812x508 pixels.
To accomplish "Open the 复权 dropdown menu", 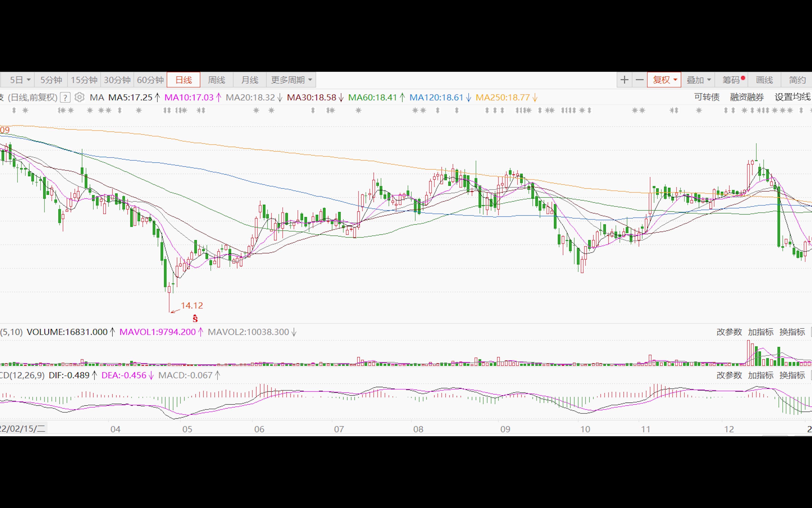I will pos(664,80).
